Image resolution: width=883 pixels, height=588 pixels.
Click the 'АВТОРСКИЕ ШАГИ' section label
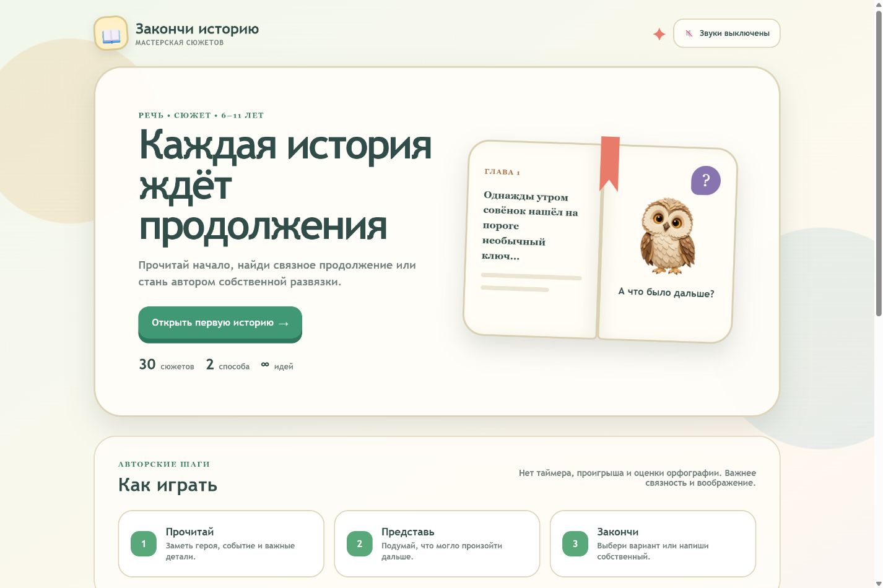[164, 464]
